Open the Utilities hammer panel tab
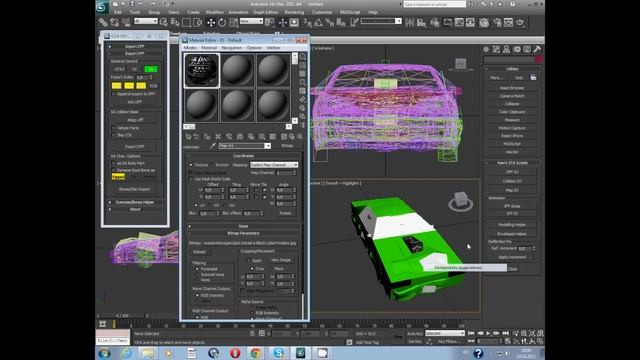 [x=537, y=49]
